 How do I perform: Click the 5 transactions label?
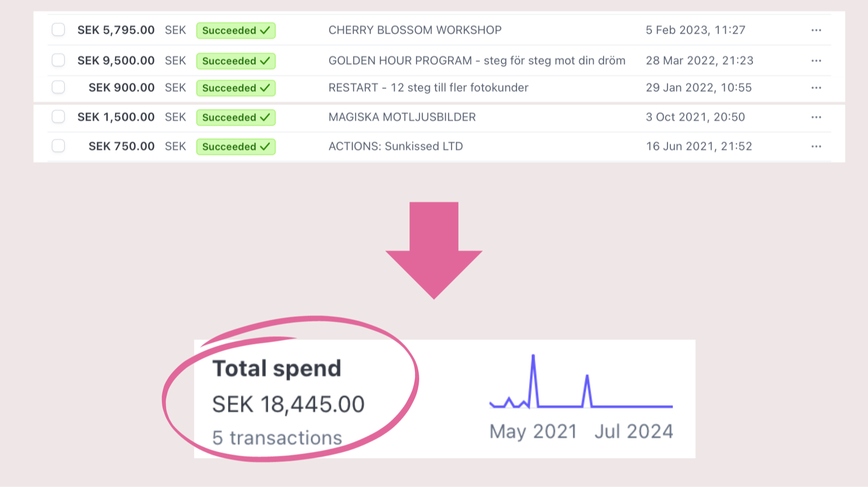pos(277,438)
